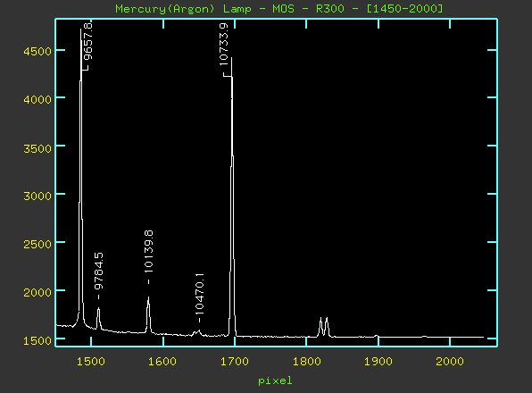Click the 10139.8 peak label
This screenshot has height=393, width=532.
click(148, 252)
